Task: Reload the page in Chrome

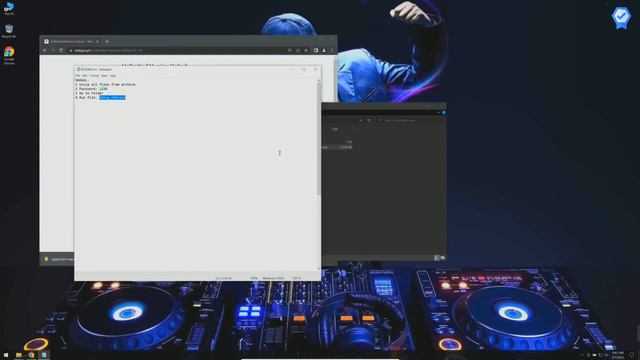Action: 61,51
